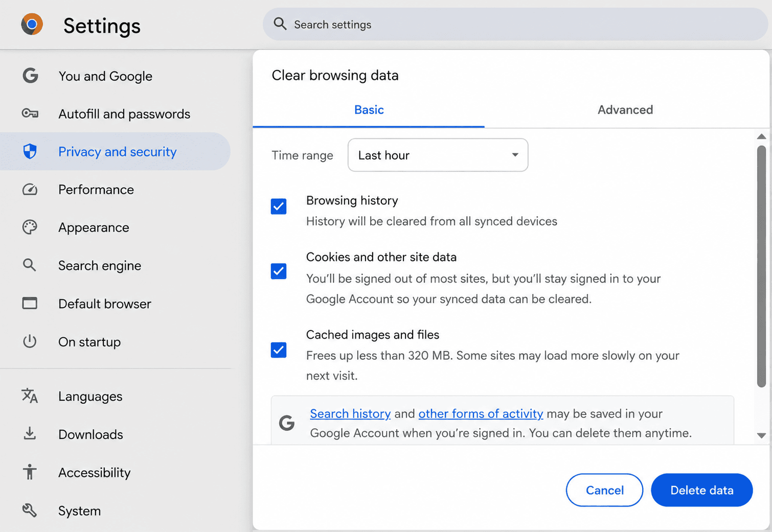
Task: Open Appearance settings page
Action: pyautogui.click(x=115, y=227)
